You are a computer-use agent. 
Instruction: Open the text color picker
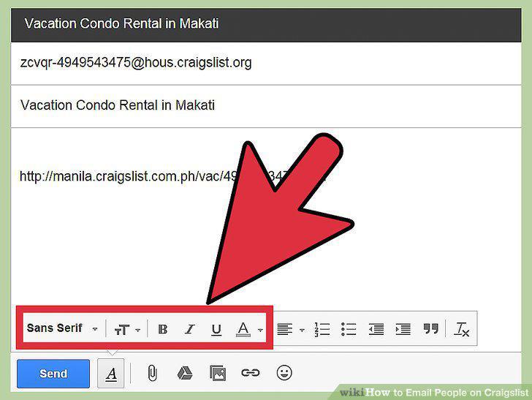(249, 329)
